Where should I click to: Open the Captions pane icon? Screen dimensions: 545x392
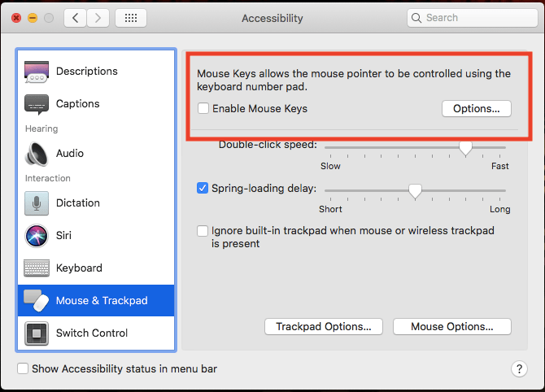coord(37,104)
